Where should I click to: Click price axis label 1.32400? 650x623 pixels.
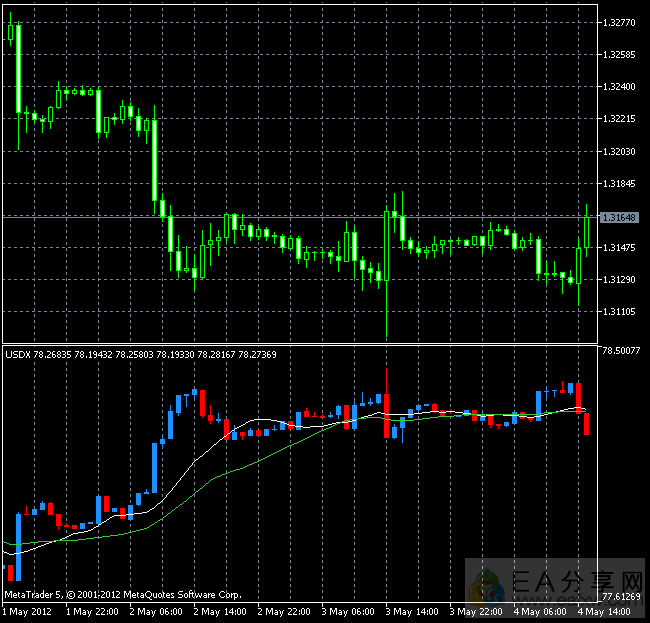tap(619, 87)
